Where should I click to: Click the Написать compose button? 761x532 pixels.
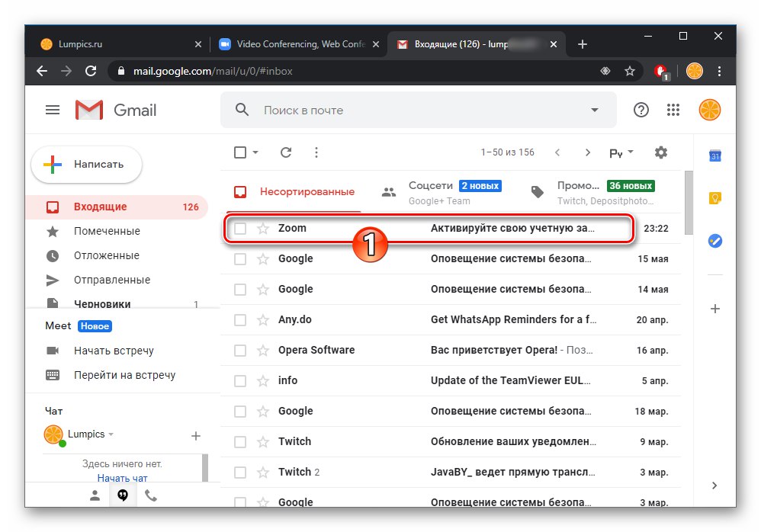(86, 165)
